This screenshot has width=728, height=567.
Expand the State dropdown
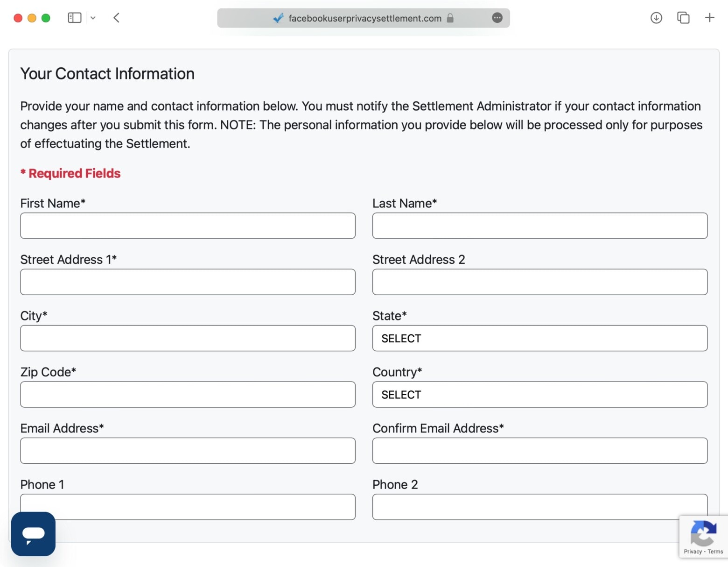tap(539, 338)
